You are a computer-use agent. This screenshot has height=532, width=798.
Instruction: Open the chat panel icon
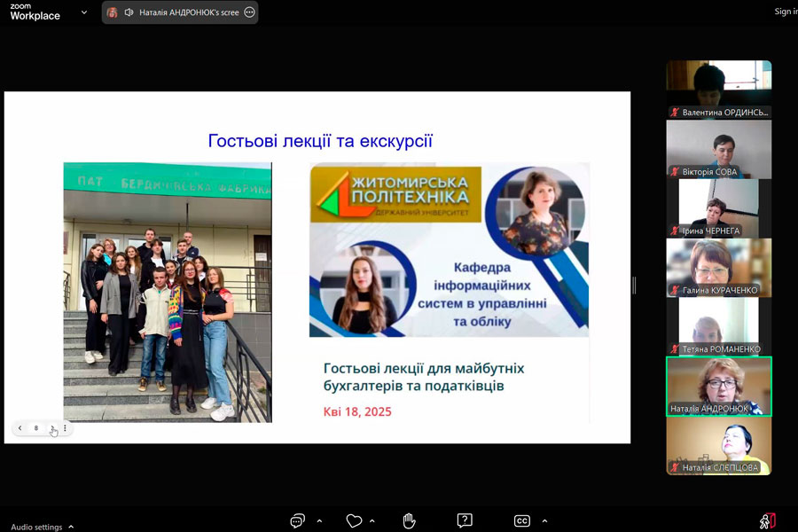(x=298, y=520)
